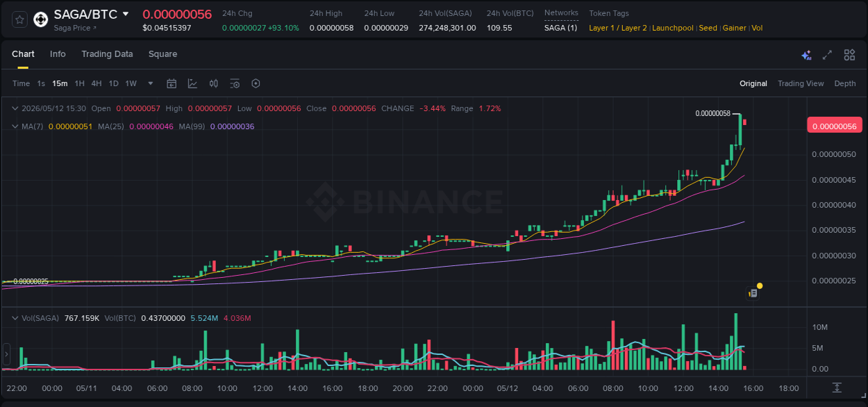Open the more time intervals dropdown arrow
The width and height of the screenshot is (868, 407).
[x=151, y=83]
